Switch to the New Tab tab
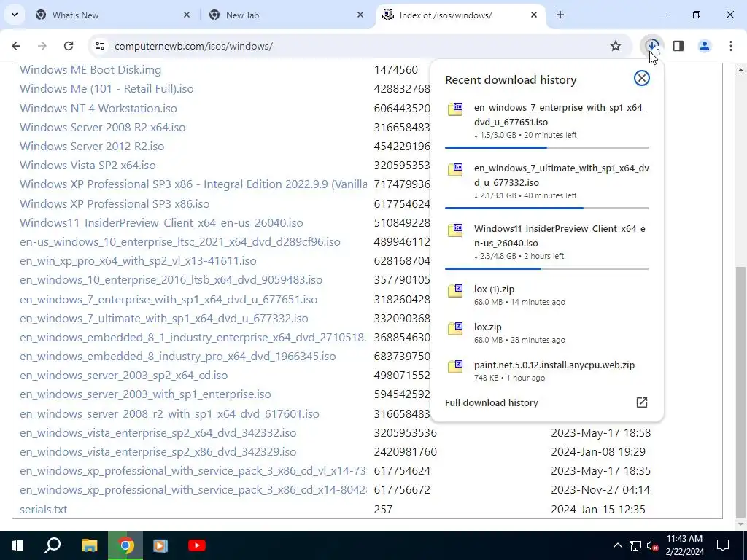The image size is (747, 560). (x=286, y=15)
